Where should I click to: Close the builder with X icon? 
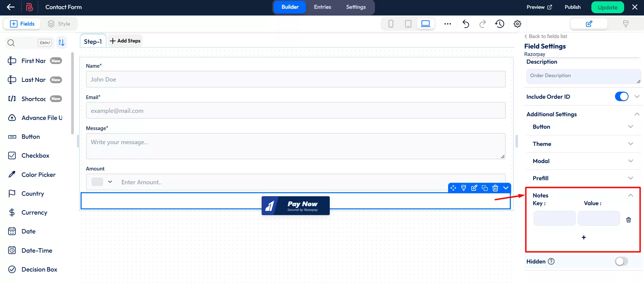coord(635,7)
